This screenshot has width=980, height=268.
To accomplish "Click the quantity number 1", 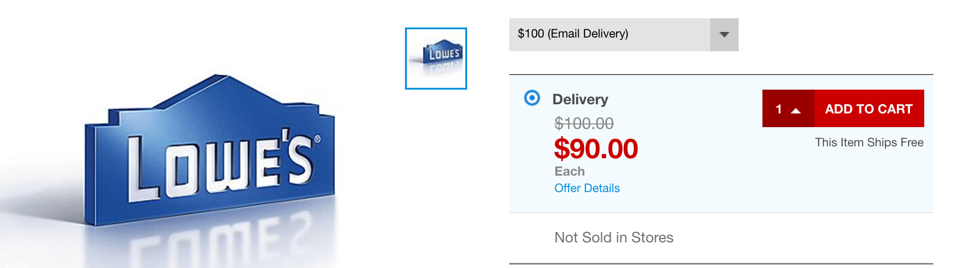I will (x=779, y=109).
